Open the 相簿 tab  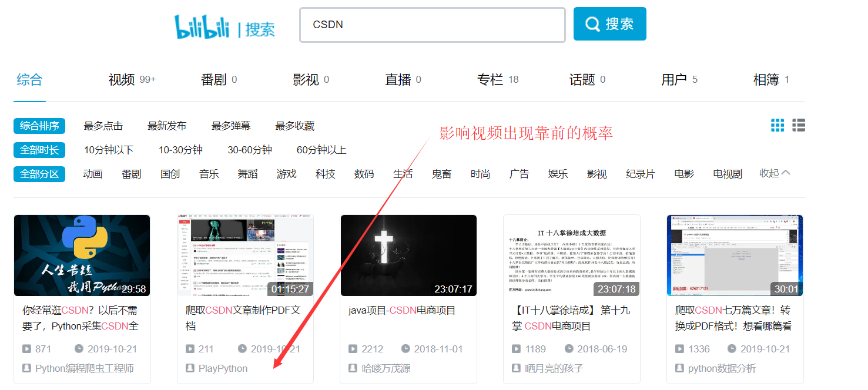tap(772, 79)
